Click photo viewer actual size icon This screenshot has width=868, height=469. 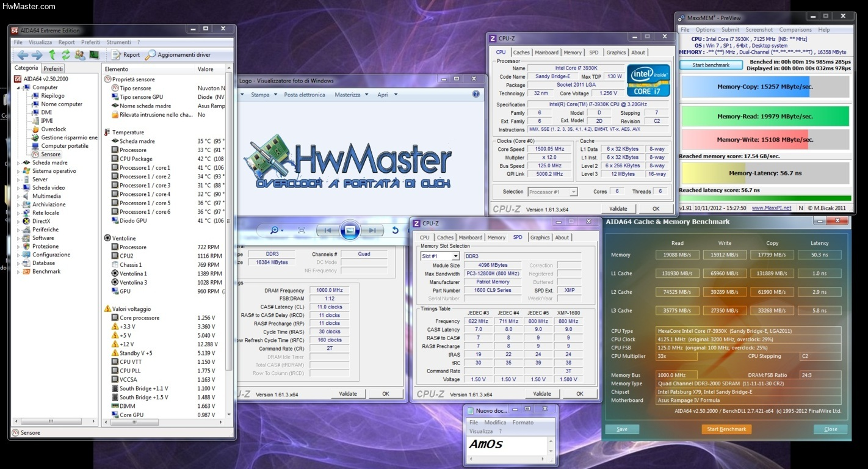302,230
